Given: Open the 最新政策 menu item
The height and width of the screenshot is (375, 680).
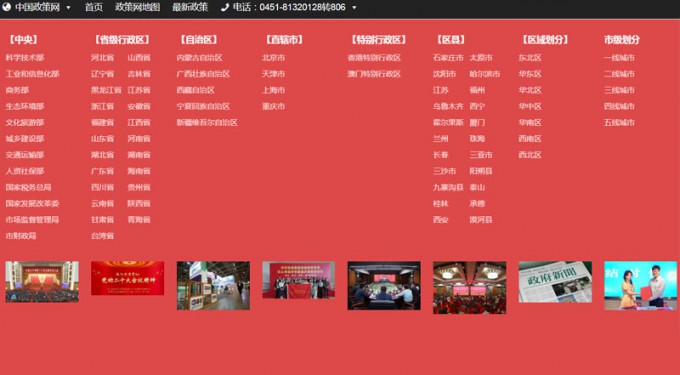Looking at the screenshot, I should [190, 7].
